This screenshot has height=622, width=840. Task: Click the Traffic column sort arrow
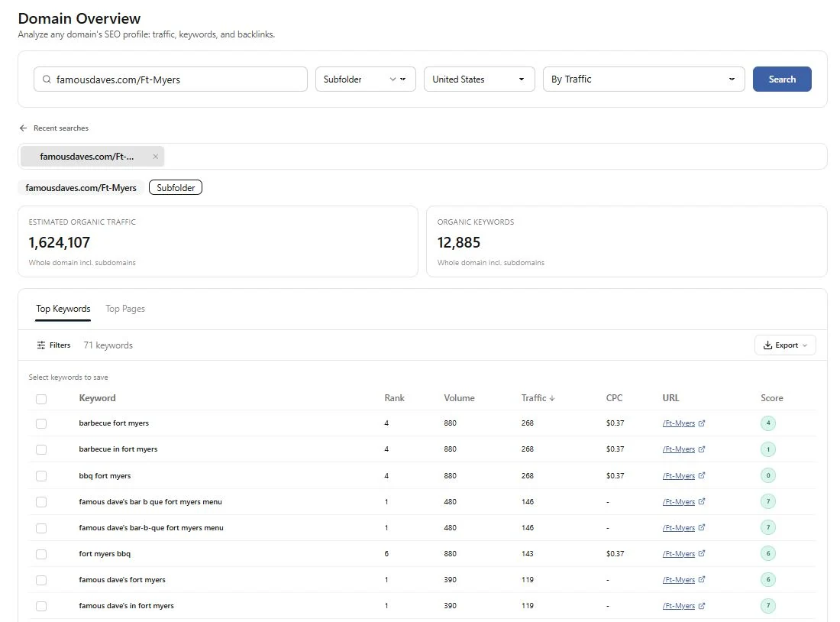coord(552,398)
